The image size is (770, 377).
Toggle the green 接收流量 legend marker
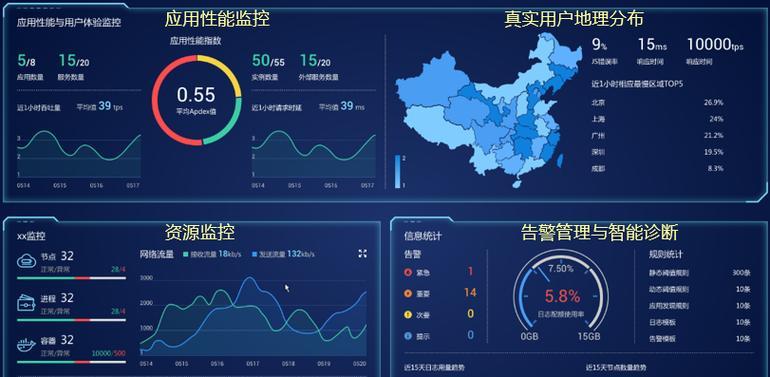click(186, 254)
